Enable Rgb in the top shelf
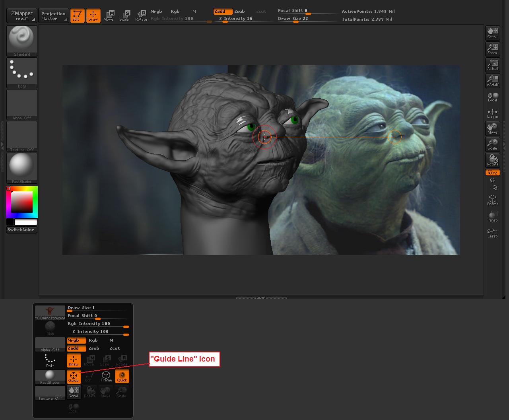The image size is (509, 420). click(175, 12)
